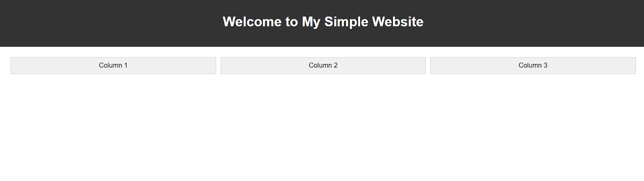Click the dark header right of the title

[543, 23]
